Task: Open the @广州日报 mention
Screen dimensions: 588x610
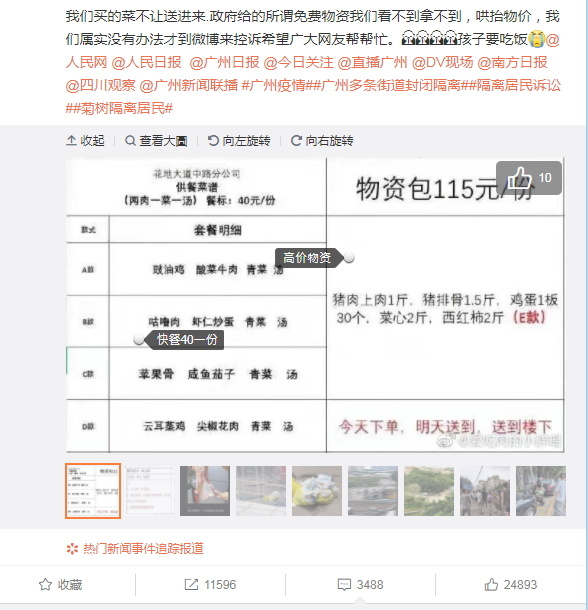Action: [224, 62]
